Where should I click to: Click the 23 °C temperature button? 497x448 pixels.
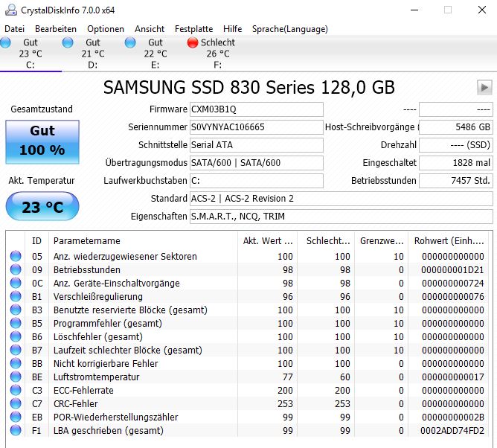[42, 207]
